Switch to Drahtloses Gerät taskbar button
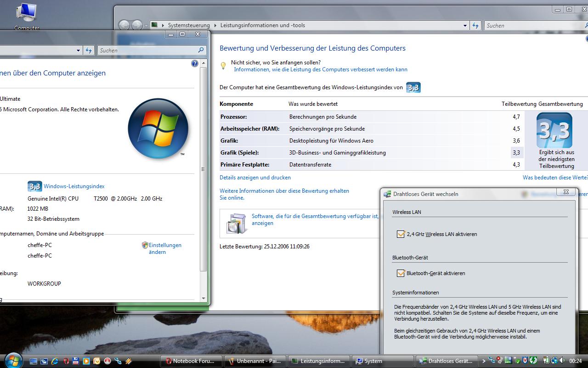This screenshot has height=368, width=588. (447, 361)
